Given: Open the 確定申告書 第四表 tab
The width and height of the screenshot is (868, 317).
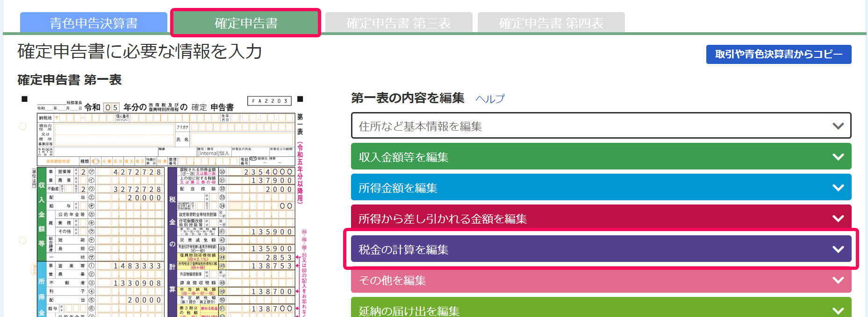Looking at the screenshot, I should (x=551, y=23).
